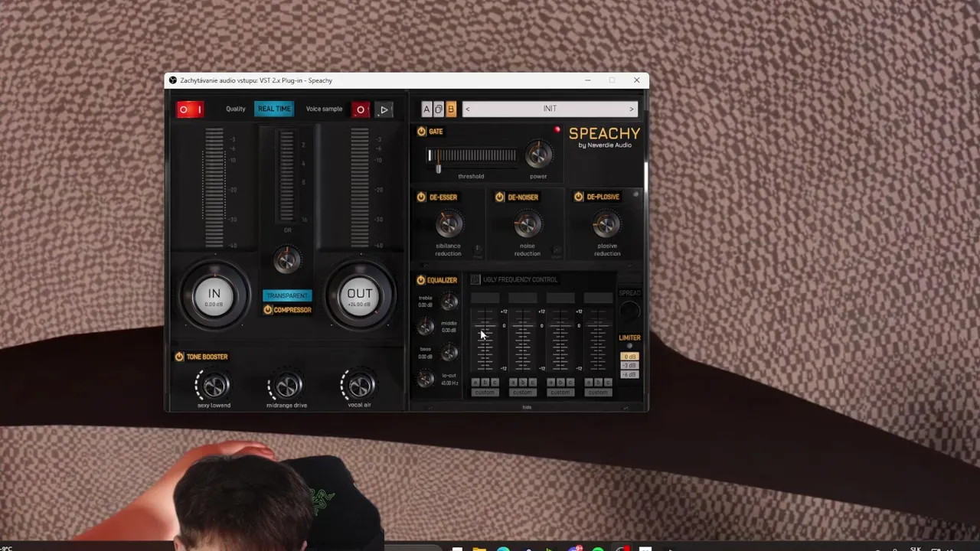Click the sexy lowend knob
The width and height of the screenshot is (980, 551).
click(214, 385)
